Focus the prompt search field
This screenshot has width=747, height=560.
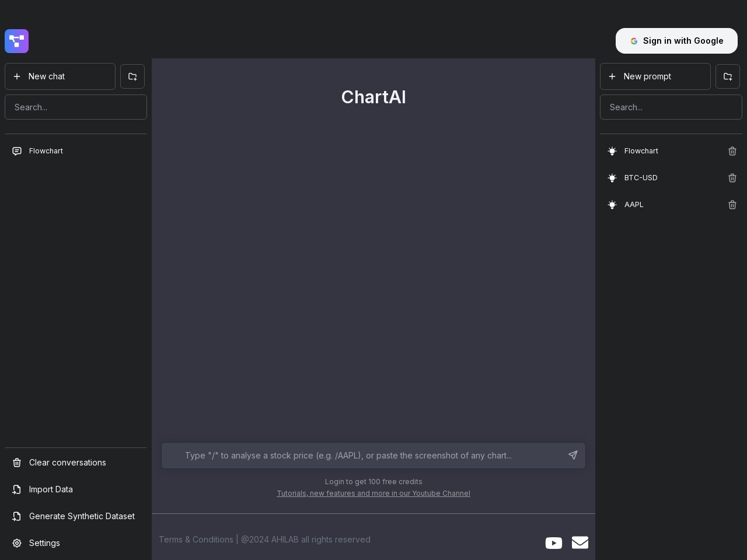[671, 107]
